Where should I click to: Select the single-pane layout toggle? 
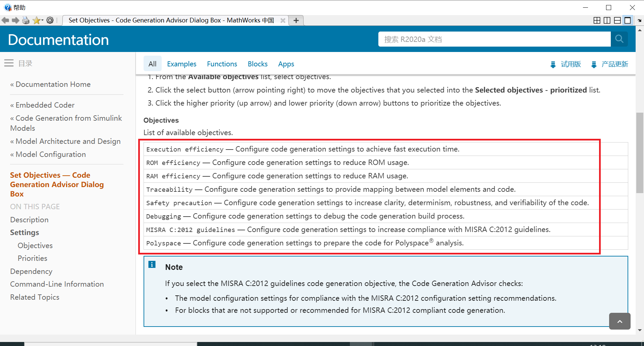click(x=628, y=20)
